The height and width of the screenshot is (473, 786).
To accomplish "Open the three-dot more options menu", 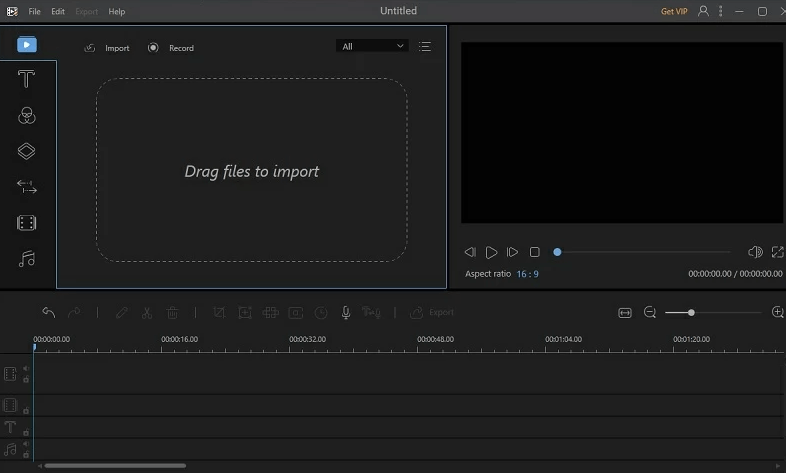I will (723, 11).
